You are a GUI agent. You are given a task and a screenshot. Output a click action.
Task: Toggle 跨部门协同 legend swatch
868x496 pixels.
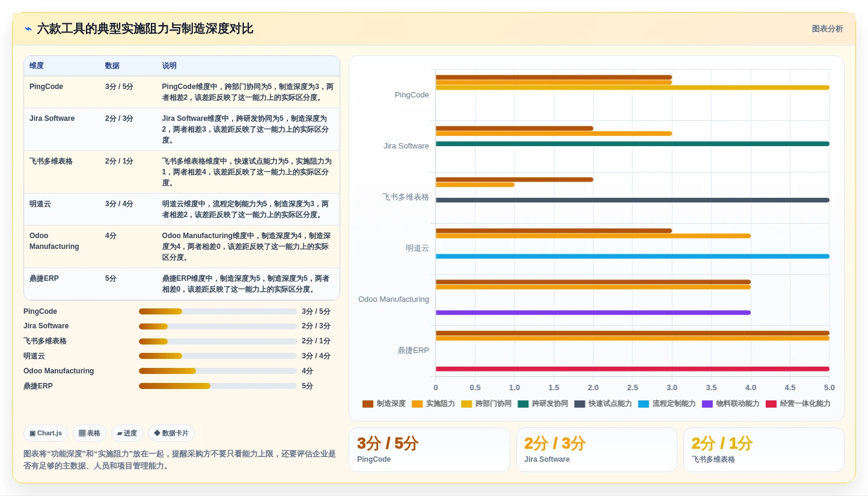[x=466, y=404]
